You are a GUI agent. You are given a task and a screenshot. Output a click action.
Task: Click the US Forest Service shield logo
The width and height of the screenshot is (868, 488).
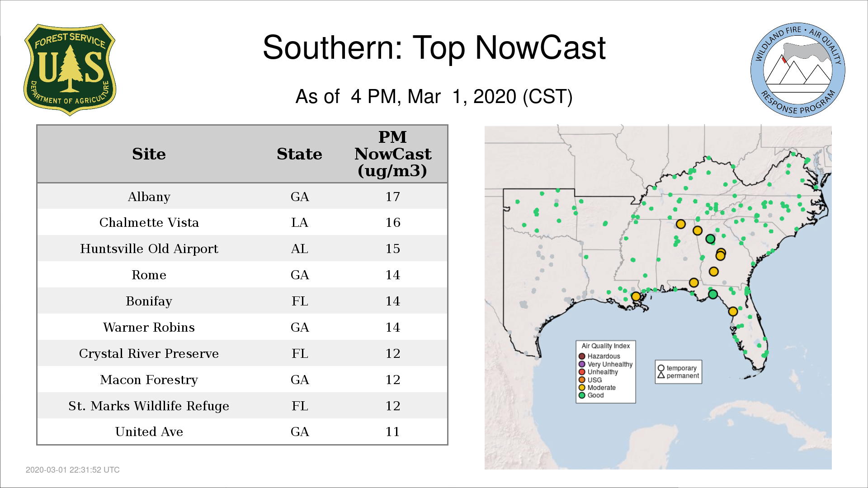pyautogui.click(x=70, y=70)
